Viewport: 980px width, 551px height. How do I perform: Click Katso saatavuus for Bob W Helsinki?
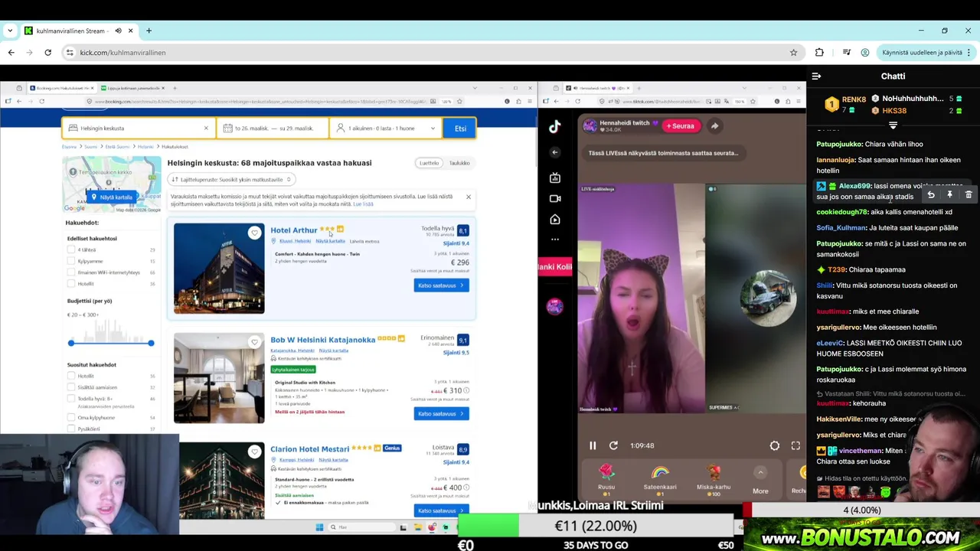coord(441,414)
